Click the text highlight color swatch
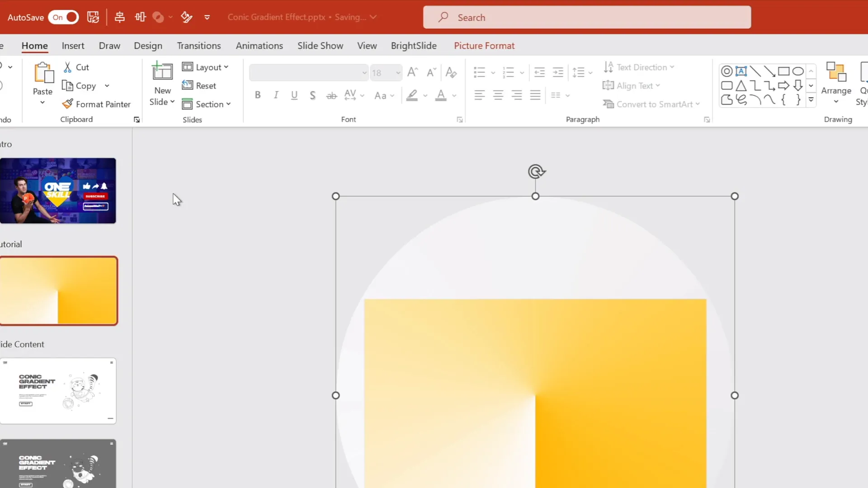Viewport: 868px width, 488px height. pos(412,95)
